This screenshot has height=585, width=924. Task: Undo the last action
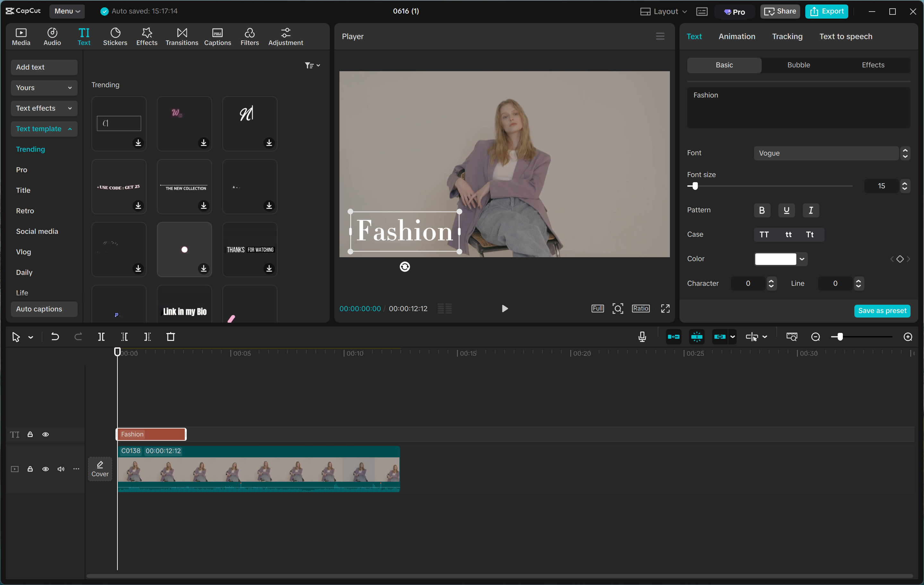[55, 337]
